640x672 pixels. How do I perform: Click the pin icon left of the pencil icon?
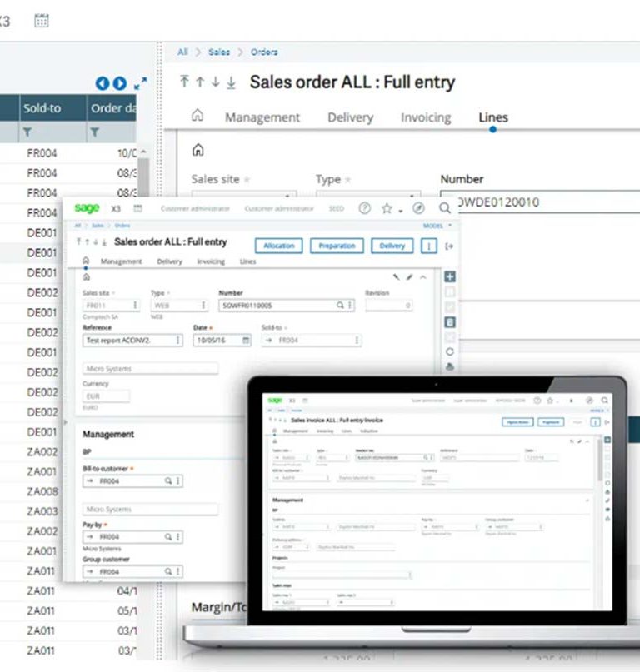tap(397, 277)
